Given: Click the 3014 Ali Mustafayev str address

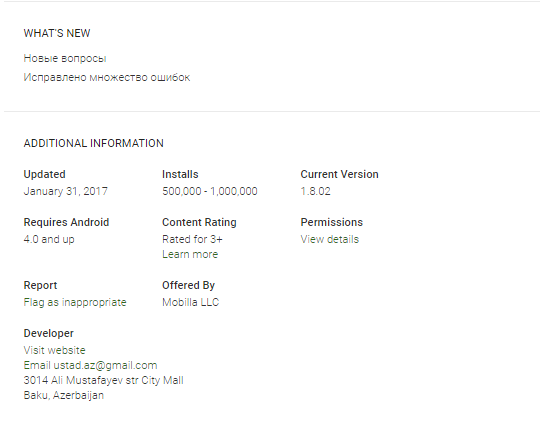Looking at the screenshot, I should (x=104, y=380).
